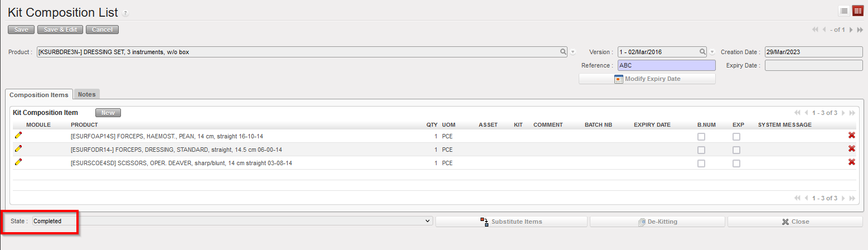
Task: Edit FORCEPS HAEMOST. PEAN row pencil icon
Action: [x=18, y=135]
